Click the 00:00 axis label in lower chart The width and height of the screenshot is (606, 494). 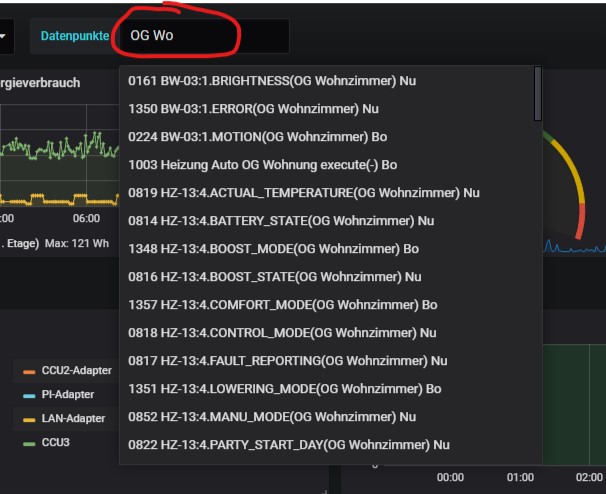[x=450, y=477]
